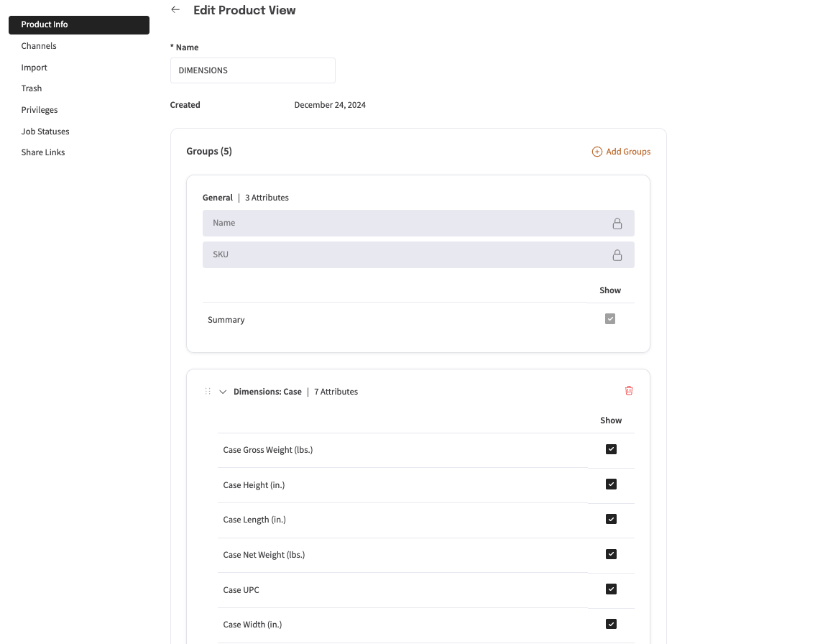Open the Trash sidebar section

point(32,88)
